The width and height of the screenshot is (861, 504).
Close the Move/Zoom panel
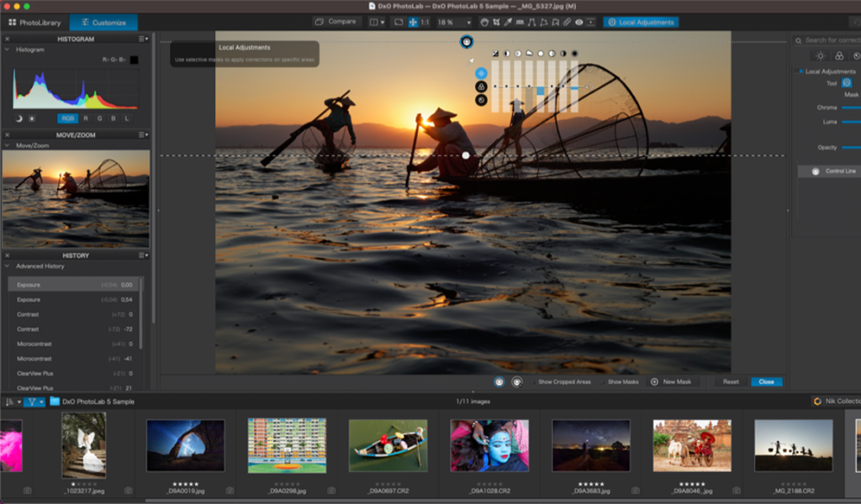(x=7, y=135)
